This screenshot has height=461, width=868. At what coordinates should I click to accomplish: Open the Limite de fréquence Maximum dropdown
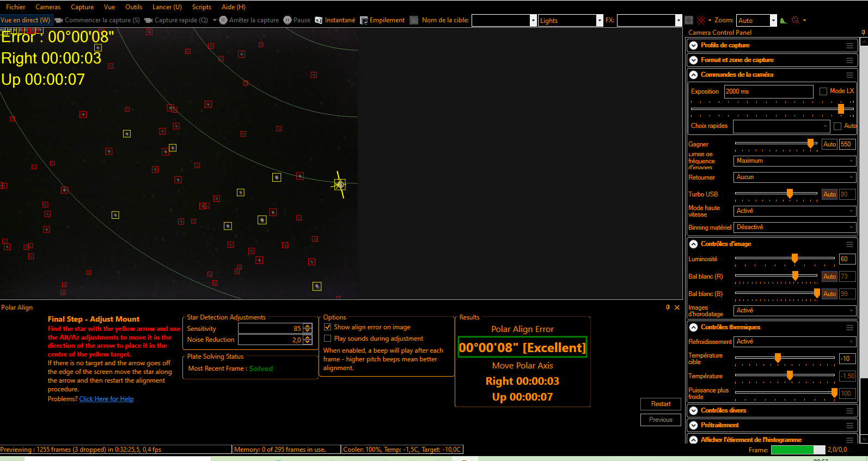[794, 161]
